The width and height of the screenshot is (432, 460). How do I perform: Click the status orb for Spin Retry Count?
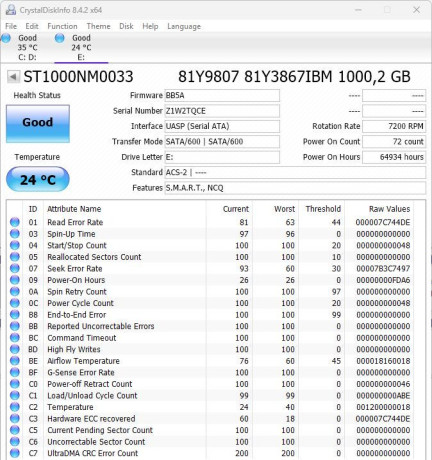tap(15, 291)
